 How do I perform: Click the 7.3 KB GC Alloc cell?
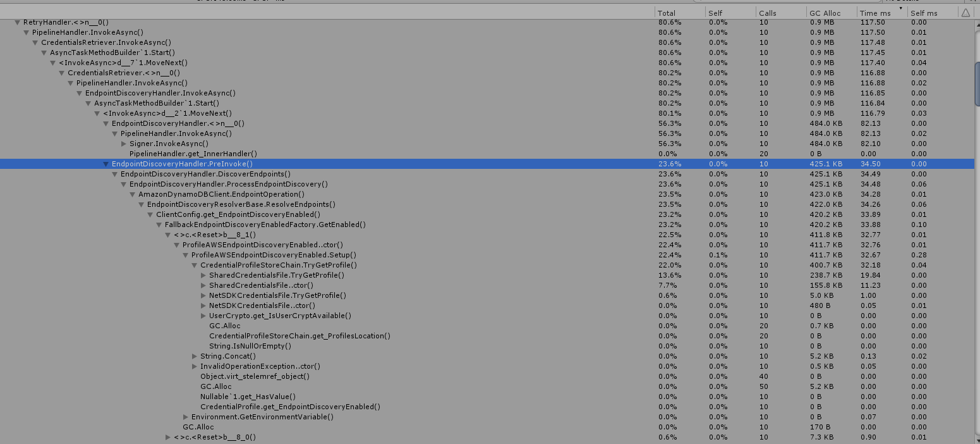(x=821, y=437)
